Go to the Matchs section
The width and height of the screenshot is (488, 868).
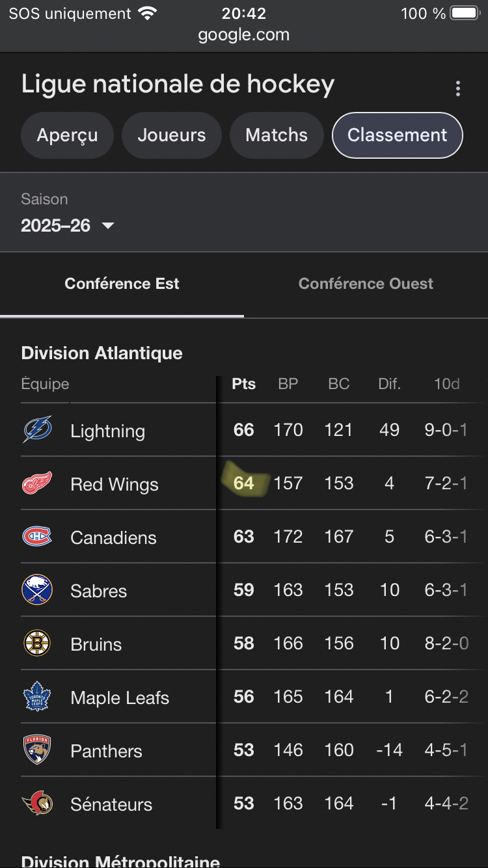coord(277,135)
